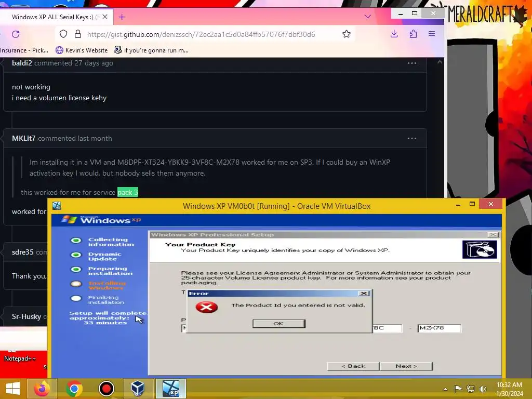Launch Chrome from the taskbar

pyautogui.click(x=74, y=389)
